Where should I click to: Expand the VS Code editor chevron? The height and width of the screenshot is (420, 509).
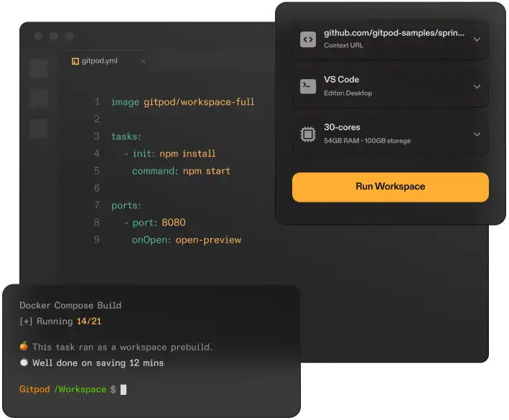click(x=477, y=86)
